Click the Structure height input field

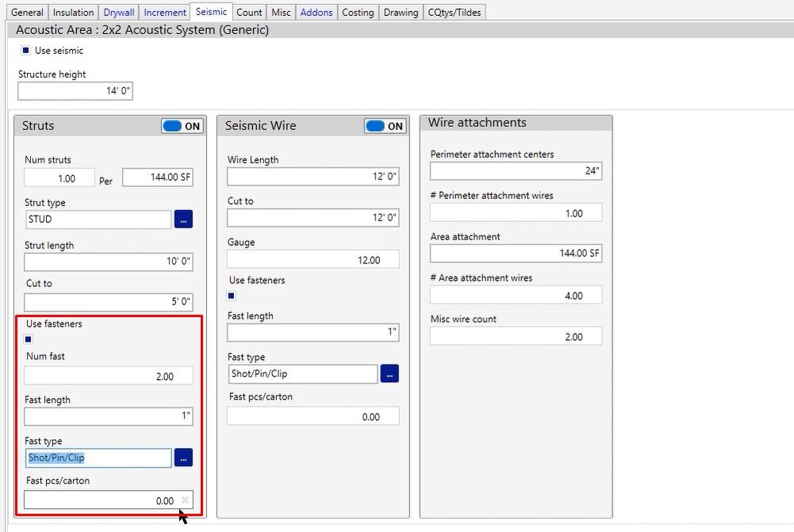75,91
